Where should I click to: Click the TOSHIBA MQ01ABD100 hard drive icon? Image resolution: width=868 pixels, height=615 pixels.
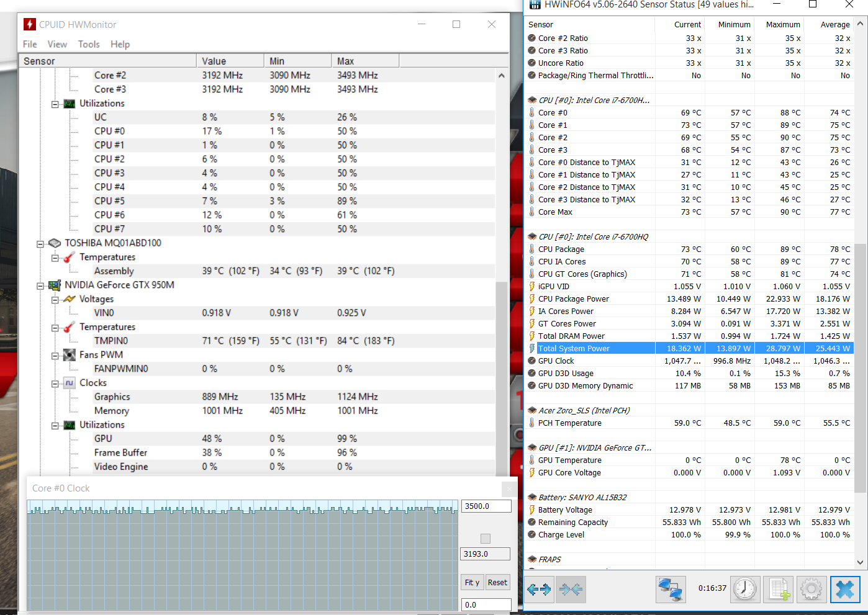click(55, 243)
